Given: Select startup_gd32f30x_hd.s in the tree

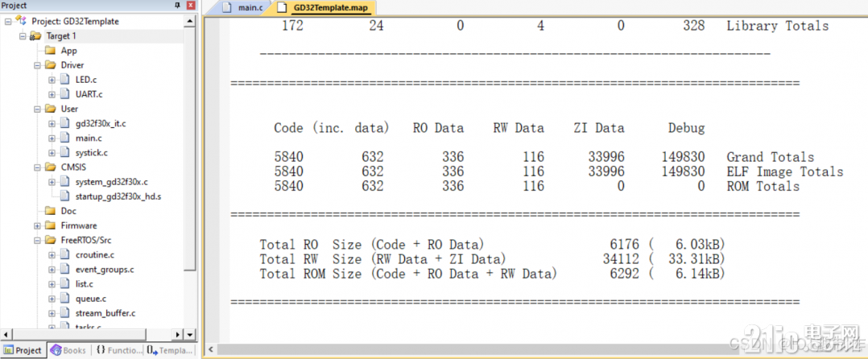Looking at the screenshot, I should 118,196.
